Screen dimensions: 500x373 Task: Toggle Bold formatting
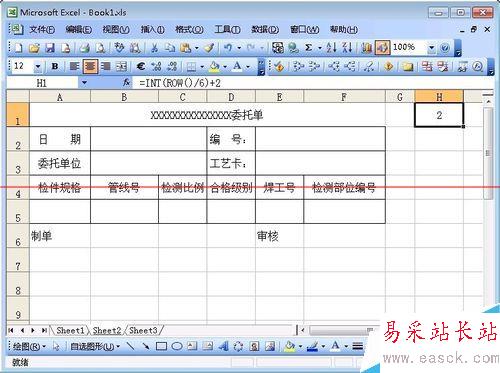coord(55,66)
